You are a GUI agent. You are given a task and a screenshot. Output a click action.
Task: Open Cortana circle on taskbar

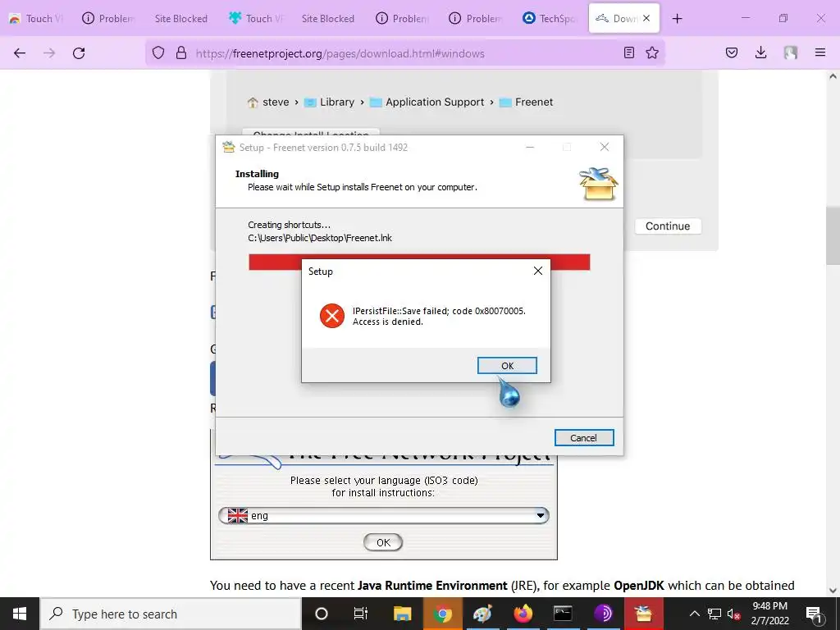321,614
